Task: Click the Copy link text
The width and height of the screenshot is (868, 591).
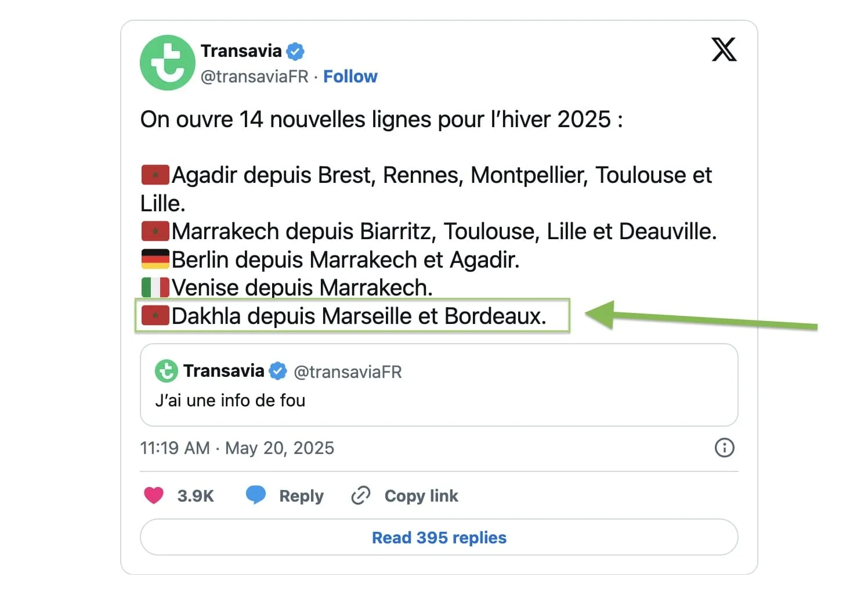Action: (x=421, y=496)
